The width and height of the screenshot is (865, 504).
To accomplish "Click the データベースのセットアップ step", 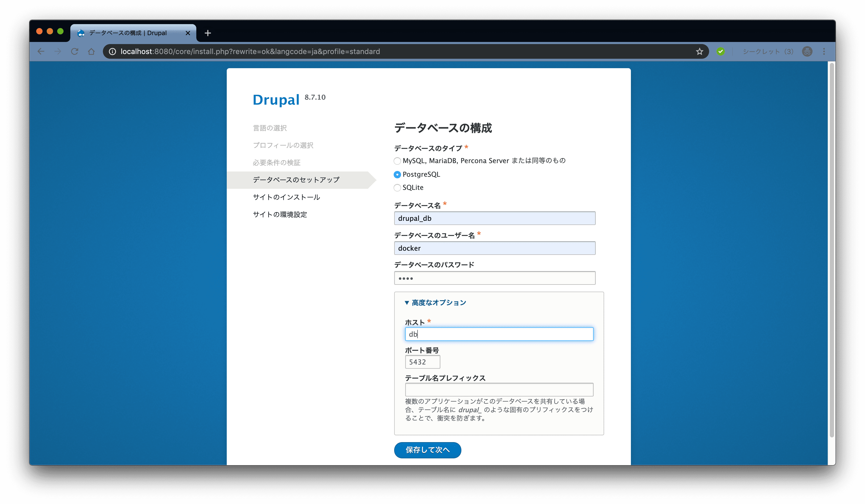I will coord(296,180).
